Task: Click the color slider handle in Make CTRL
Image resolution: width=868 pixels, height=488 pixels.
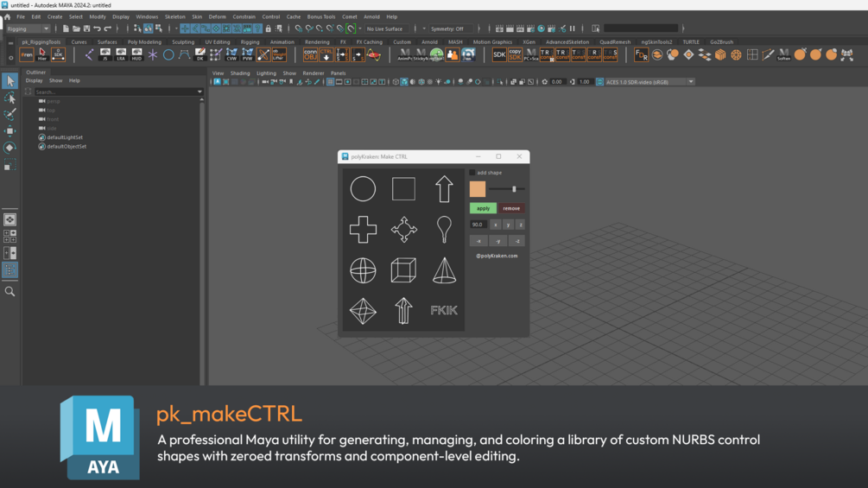Action: click(514, 189)
